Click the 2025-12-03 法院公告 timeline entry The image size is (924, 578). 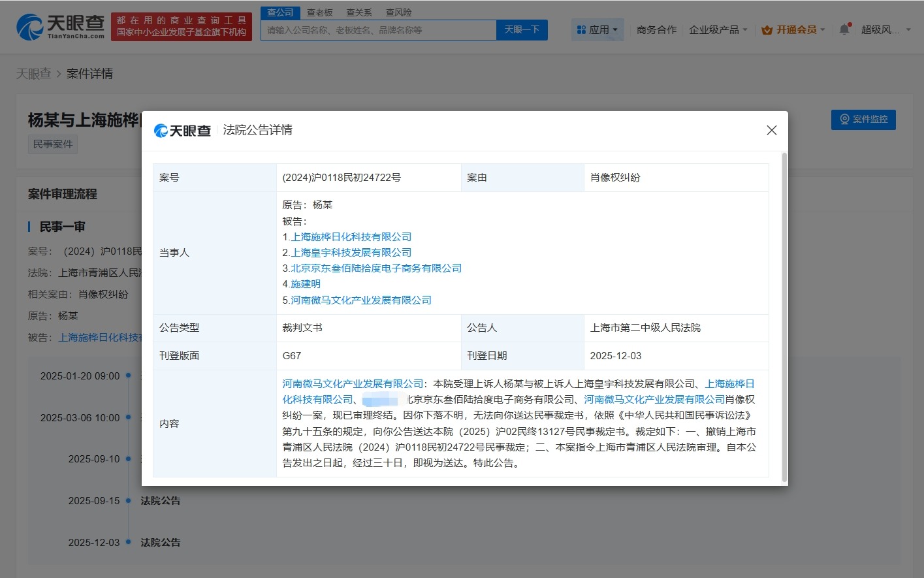(161, 542)
